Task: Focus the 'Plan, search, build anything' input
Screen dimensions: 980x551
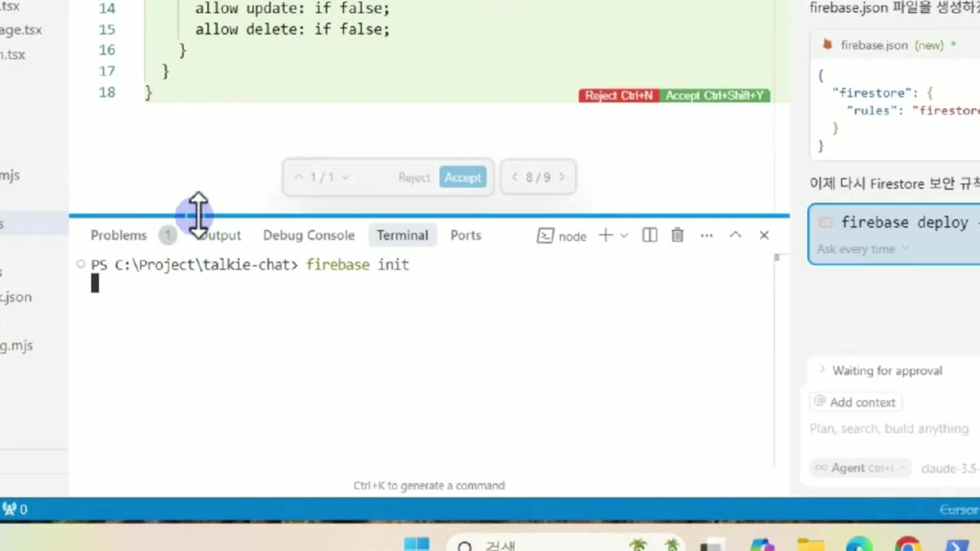Action: 889,429
